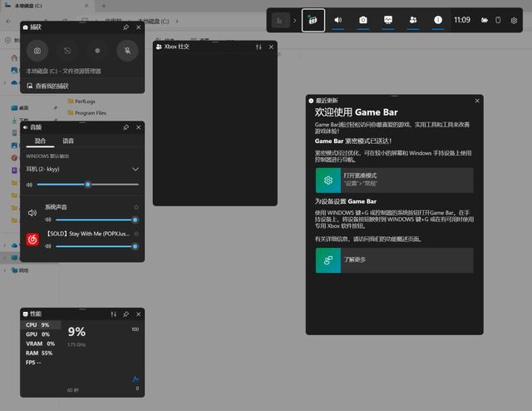Expand the 耳机 output device dropdown
The image size is (532, 411).
(135, 169)
